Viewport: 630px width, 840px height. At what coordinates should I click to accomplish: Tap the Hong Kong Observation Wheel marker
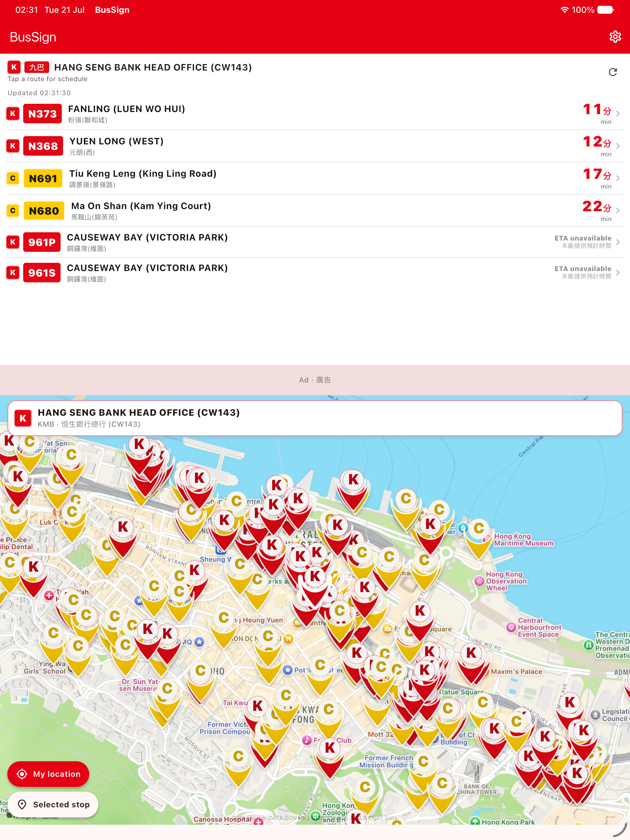pos(479,581)
